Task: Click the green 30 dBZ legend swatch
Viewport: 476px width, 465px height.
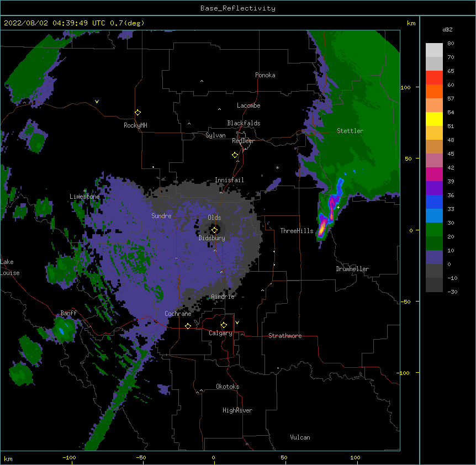Action: (x=434, y=229)
